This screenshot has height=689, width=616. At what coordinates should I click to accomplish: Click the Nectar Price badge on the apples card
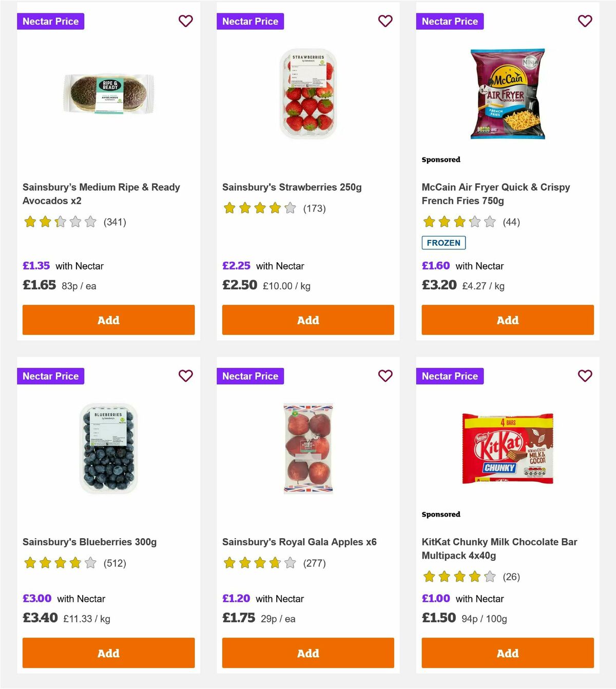(x=250, y=376)
